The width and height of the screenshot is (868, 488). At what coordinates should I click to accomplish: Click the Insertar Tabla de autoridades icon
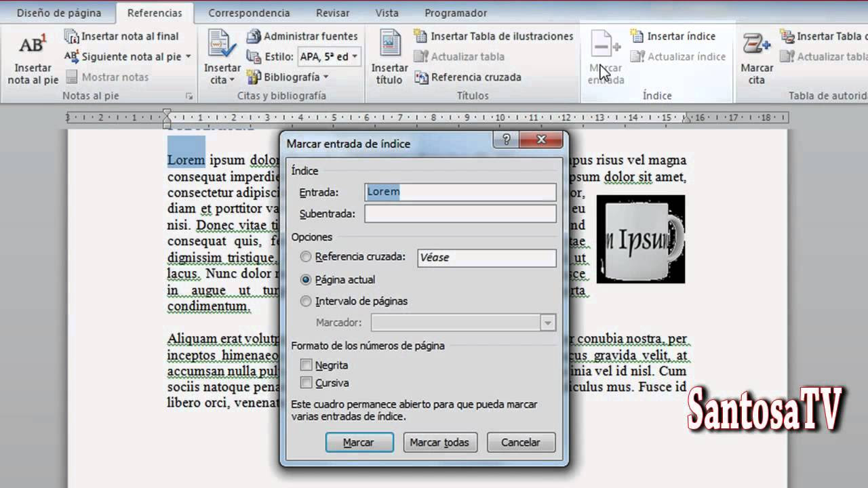tap(789, 36)
